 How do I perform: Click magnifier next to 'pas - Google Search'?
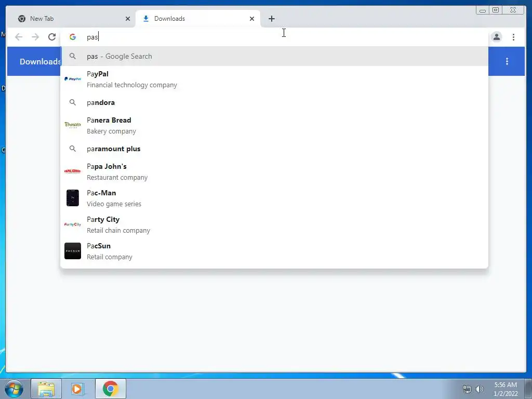pos(73,56)
